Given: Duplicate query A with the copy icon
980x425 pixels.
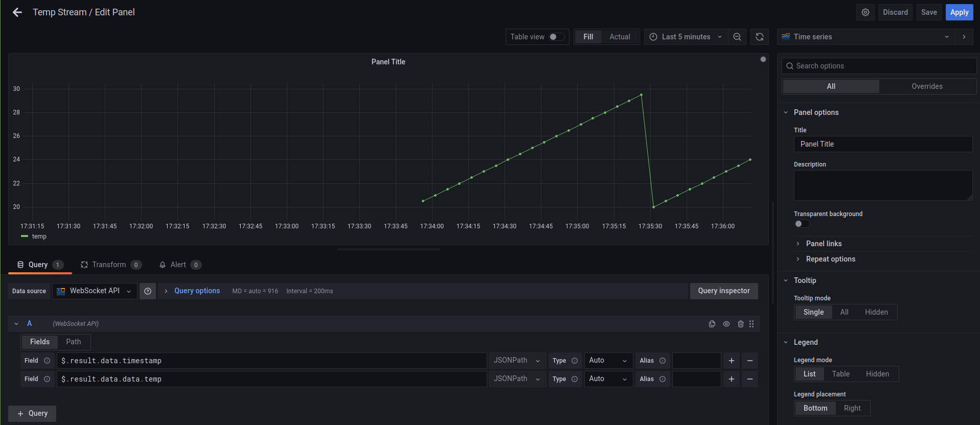Looking at the screenshot, I should (x=712, y=324).
